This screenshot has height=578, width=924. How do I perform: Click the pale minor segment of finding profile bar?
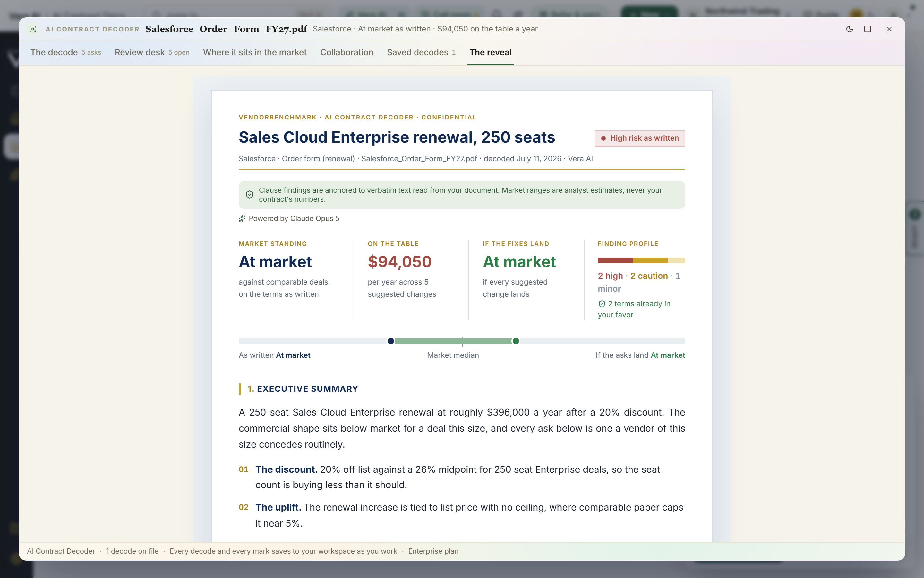677,260
